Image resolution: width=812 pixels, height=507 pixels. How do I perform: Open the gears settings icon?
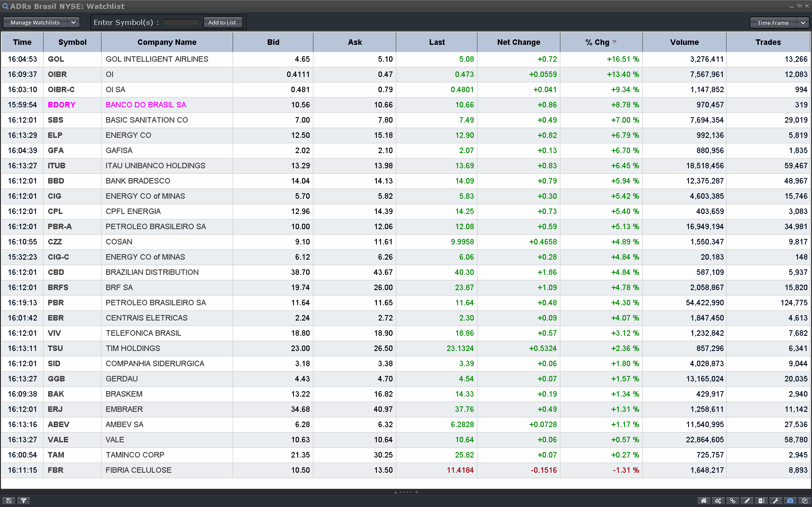tap(718, 501)
